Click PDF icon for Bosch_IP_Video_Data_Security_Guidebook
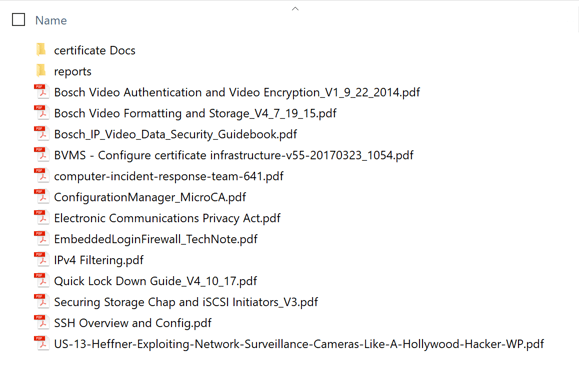Screen dimensions: 579x376 (x=41, y=134)
